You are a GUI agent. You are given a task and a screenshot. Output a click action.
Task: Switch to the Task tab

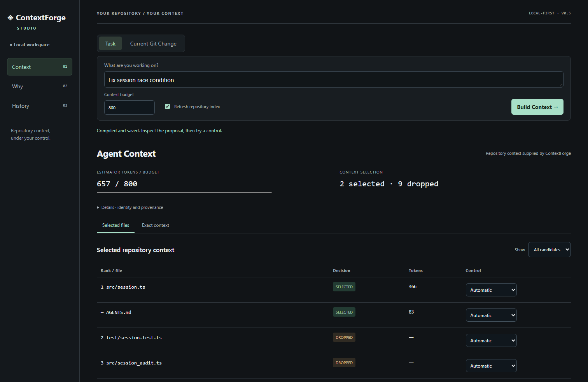point(110,44)
